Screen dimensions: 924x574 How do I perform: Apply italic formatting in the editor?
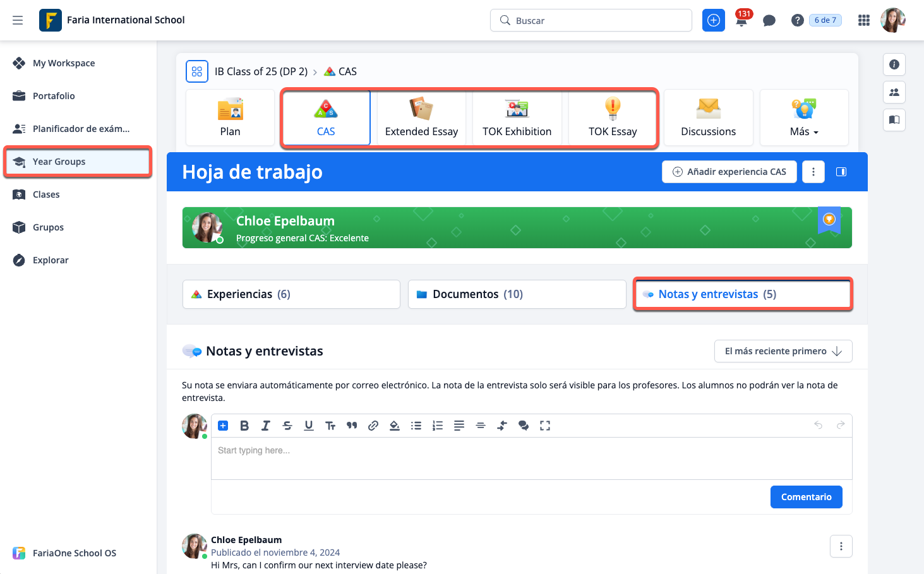pos(266,426)
